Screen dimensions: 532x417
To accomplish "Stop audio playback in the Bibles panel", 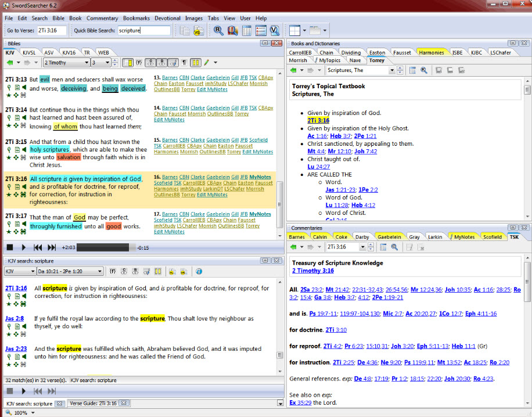I will pos(10,247).
